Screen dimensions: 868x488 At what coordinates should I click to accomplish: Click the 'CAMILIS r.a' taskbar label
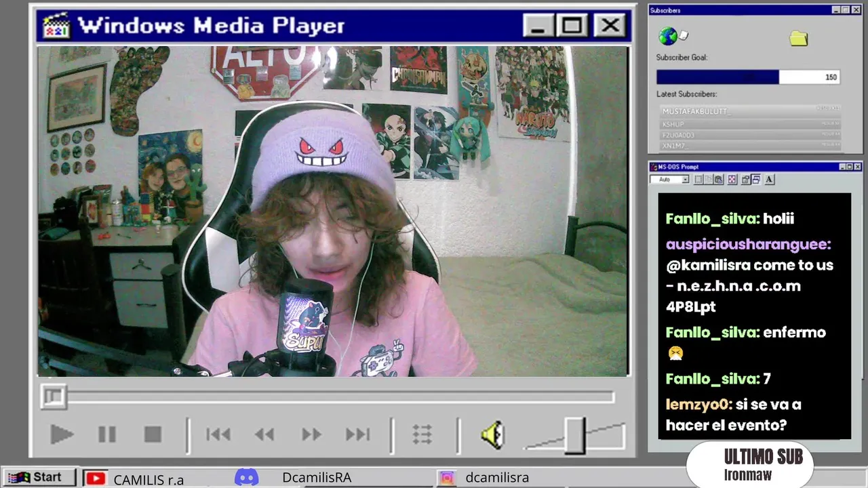[149, 479]
